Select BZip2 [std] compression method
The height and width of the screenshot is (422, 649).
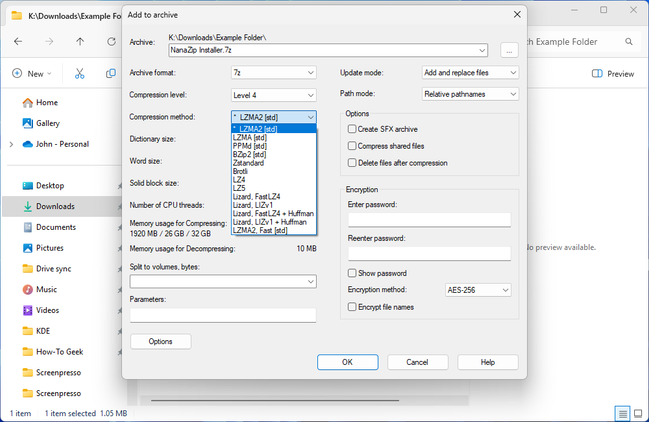274,154
